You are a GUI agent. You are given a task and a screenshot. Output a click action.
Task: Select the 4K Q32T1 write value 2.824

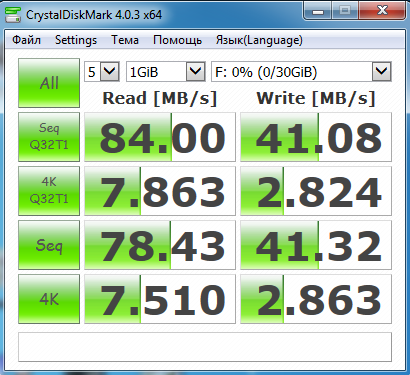[316, 191]
